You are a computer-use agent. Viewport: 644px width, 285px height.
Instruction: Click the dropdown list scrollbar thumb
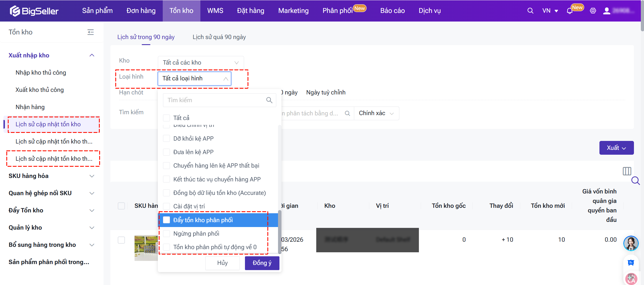pyautogui.click(x=279, y=231)
